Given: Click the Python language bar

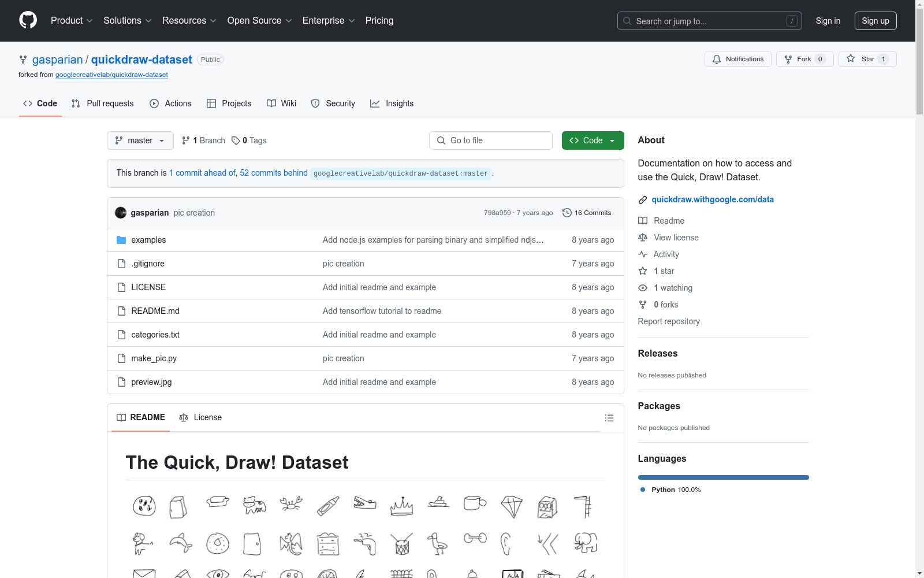Looking at the screenshot, I should click(x=724, y=477).
